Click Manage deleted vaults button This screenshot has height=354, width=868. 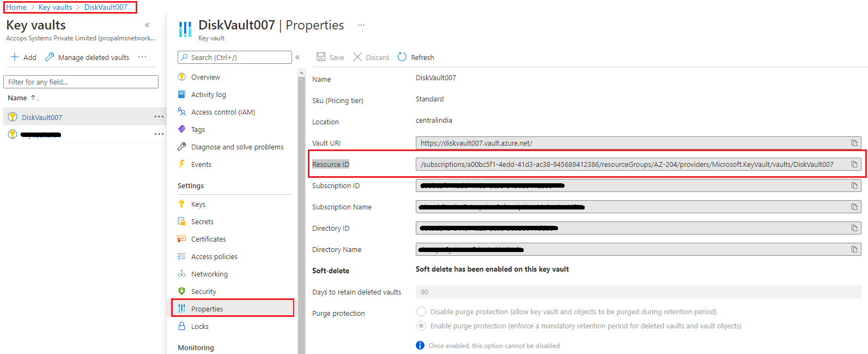pos(88,57)
